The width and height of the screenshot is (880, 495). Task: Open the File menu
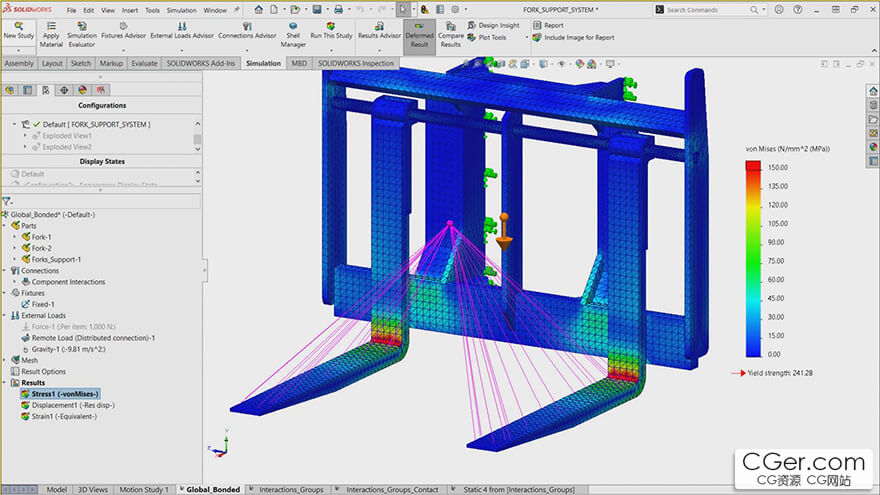point(71,10)
